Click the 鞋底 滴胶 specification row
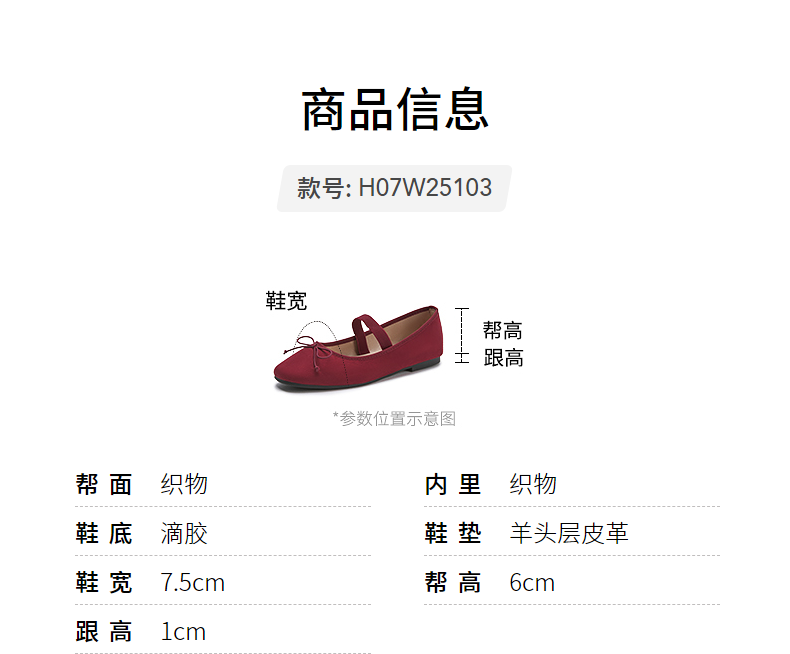 tap(223, 533)
